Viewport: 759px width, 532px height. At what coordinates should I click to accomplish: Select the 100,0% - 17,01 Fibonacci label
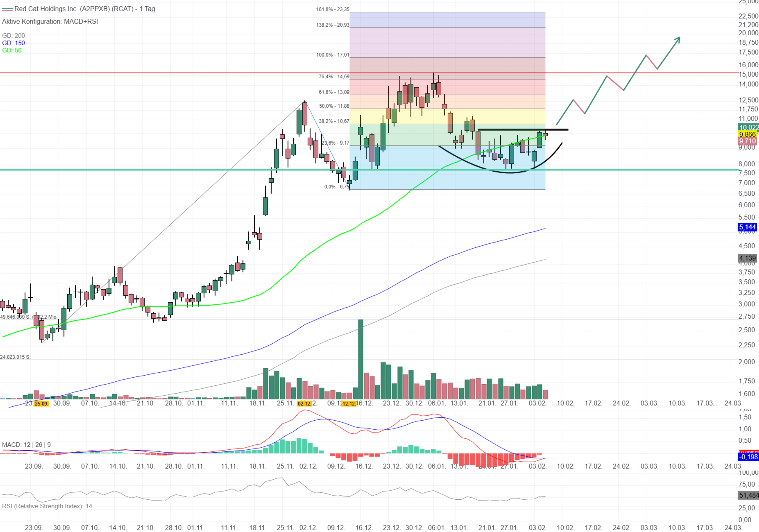pos(333,55)
